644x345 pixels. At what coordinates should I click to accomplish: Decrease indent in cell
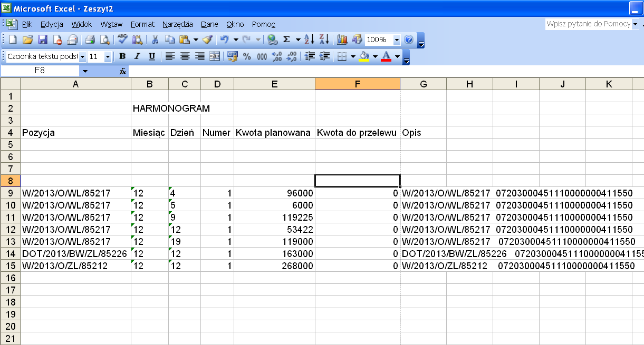(x=310, y=56)
